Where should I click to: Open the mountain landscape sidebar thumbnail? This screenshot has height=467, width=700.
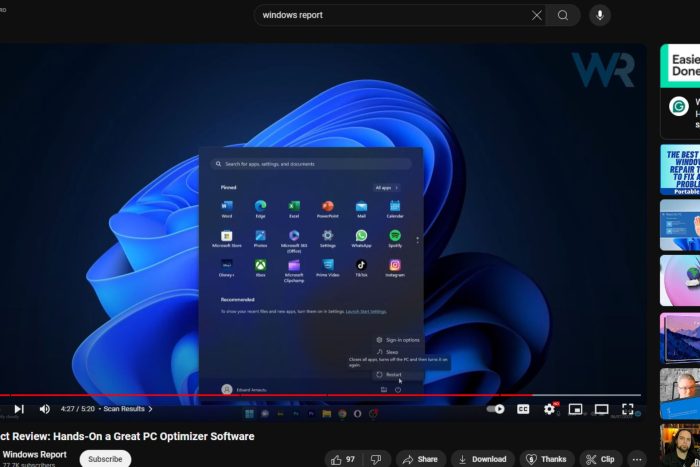pos(680,338)
